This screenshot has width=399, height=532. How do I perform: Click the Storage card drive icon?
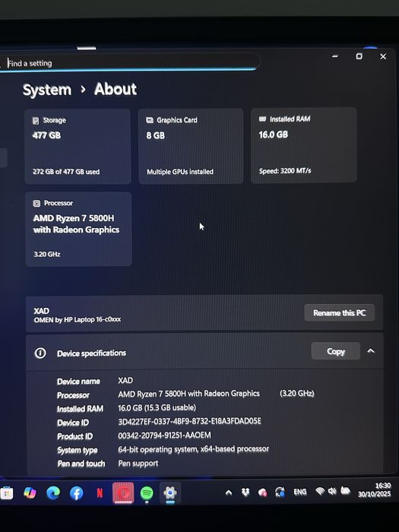tap(36, 120)
